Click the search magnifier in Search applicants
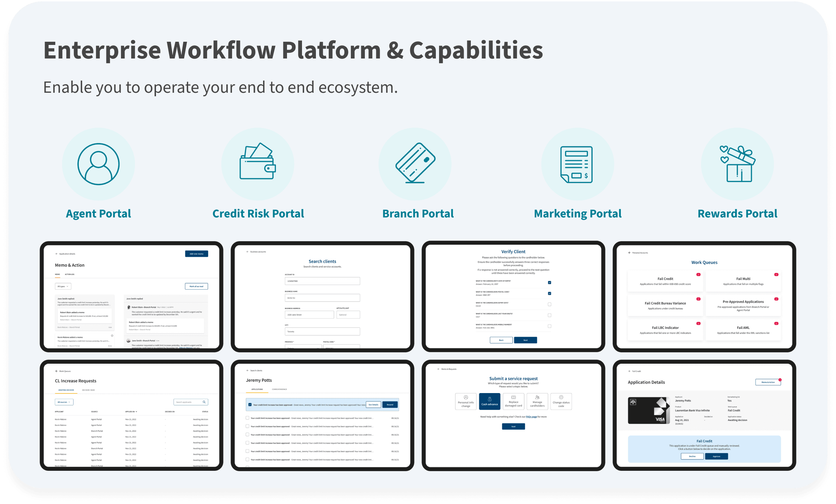 204,402
